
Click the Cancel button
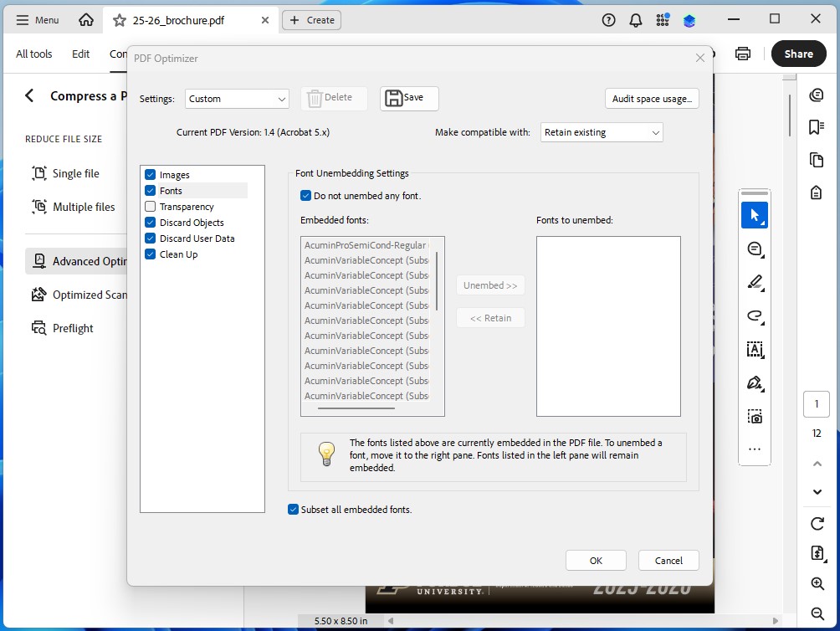point(668,561)
